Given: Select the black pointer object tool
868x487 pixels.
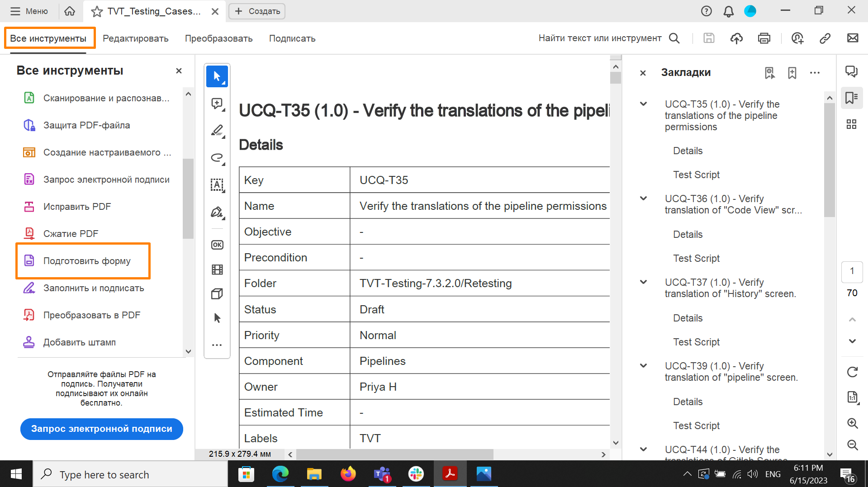Looking at the screenshot, I should click(x=217, y=318).
